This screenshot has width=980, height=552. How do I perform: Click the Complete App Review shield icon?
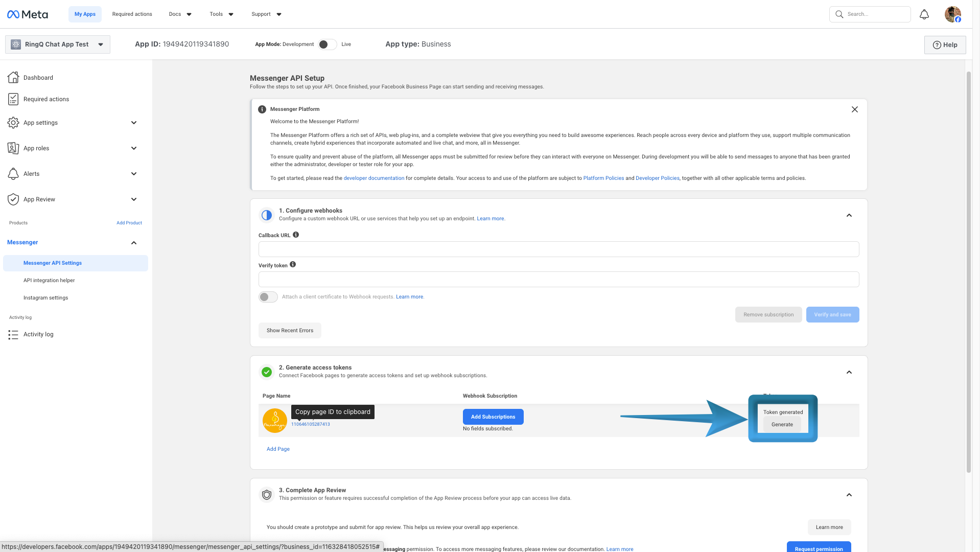pos(267,495)
